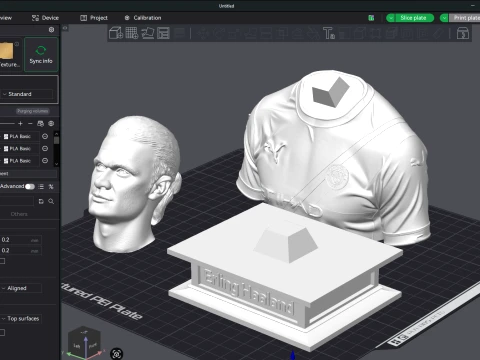
Task: Open the third PLA Basic filament dropdown
Action: tap(20, 161)
